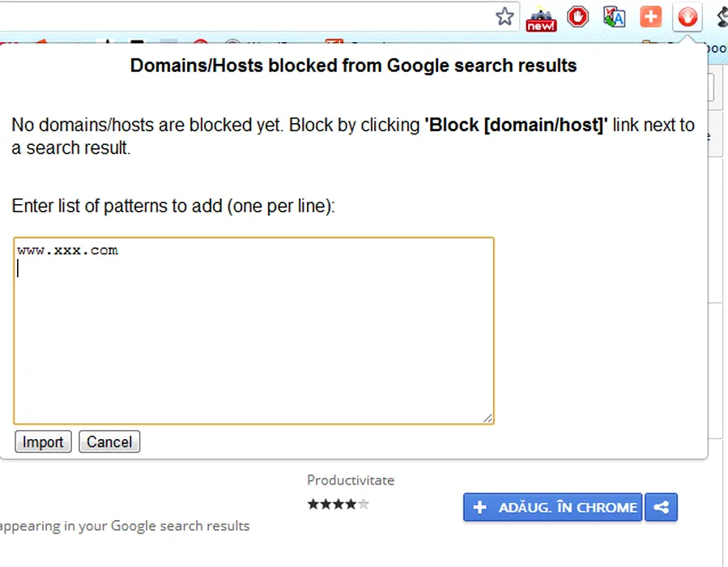Click the "Domains/Hosts blocked" popup heading
This screenshot has width=728, height=567.
[353, 66]
